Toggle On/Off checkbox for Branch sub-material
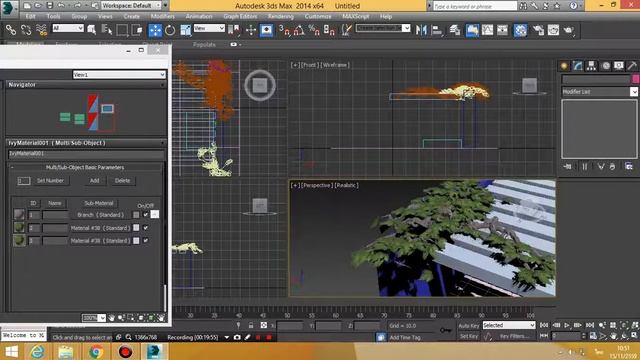The width and height of the screenshot is (640, 360). point(146,215)
